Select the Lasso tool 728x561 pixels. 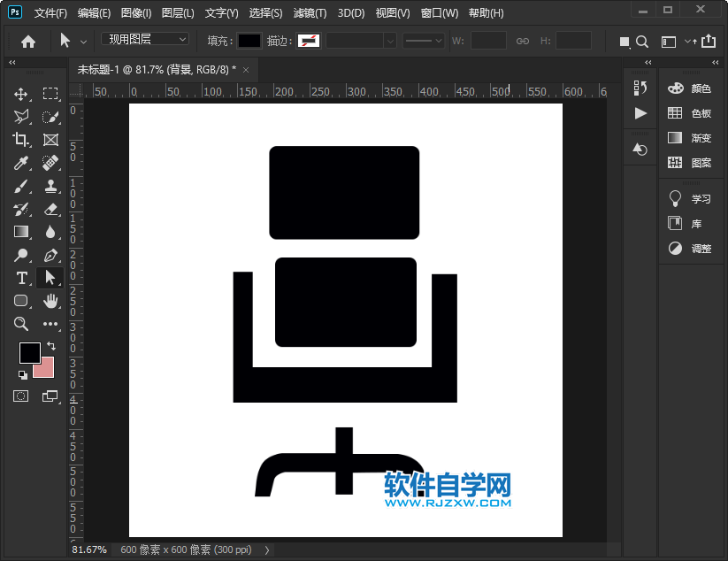tap(20, 117)
